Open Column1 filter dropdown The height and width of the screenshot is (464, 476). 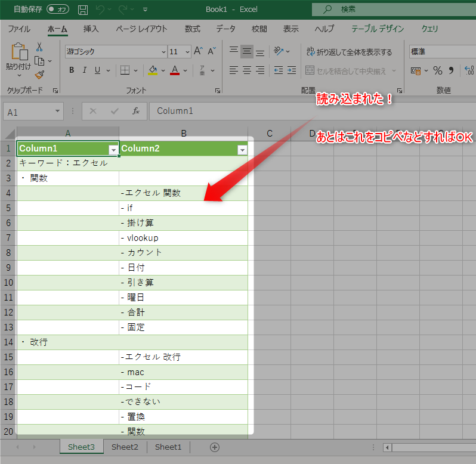(113, 150)
